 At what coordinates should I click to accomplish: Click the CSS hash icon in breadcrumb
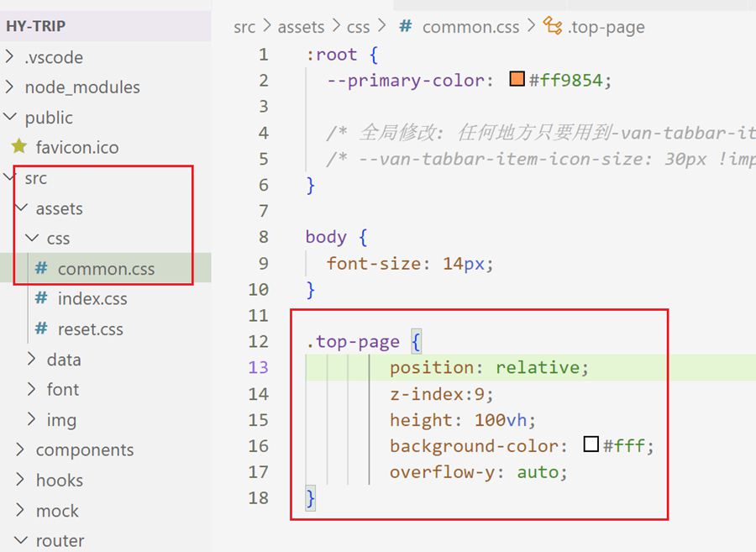(x=405, y=27)
